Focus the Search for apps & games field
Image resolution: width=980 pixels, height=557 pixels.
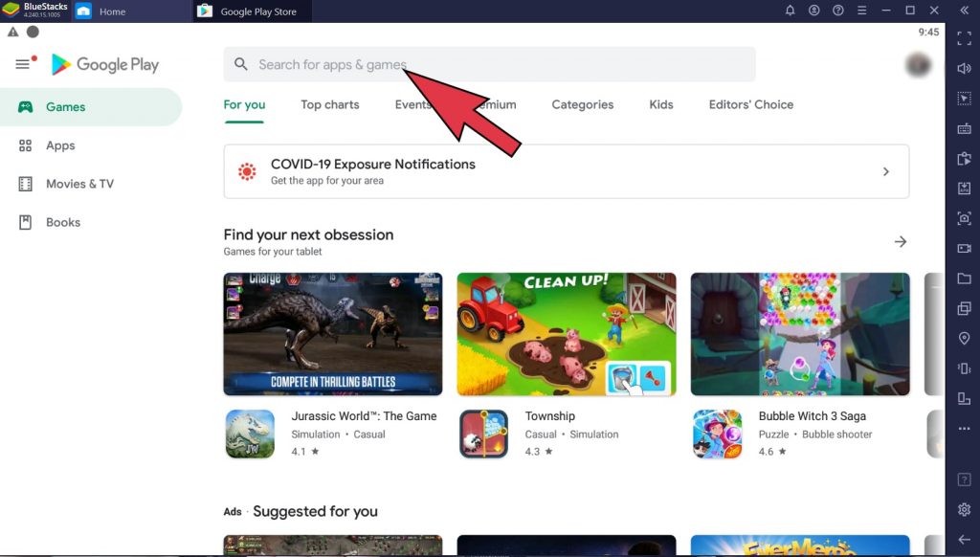pyautogui.click(x=489, y=64)
